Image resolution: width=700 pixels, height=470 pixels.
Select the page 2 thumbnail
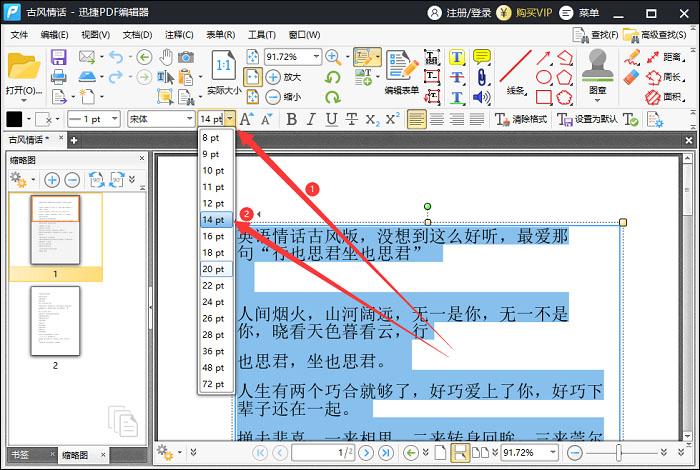click(x=55, y=320)
